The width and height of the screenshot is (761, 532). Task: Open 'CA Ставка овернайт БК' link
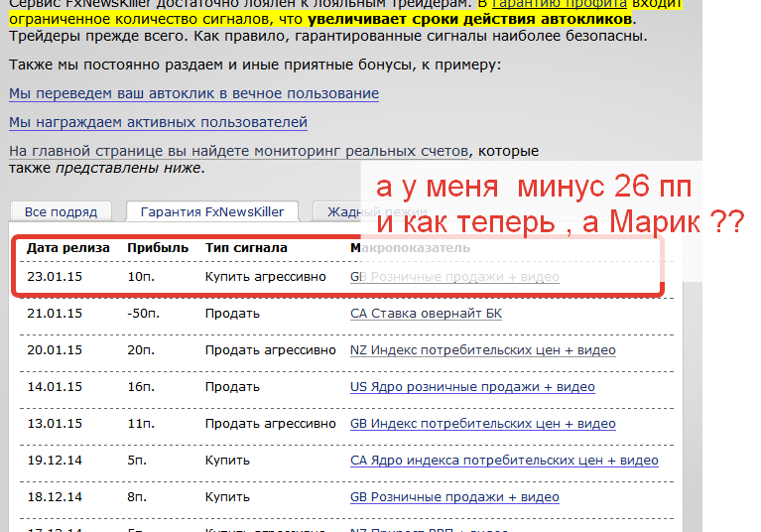426,314
